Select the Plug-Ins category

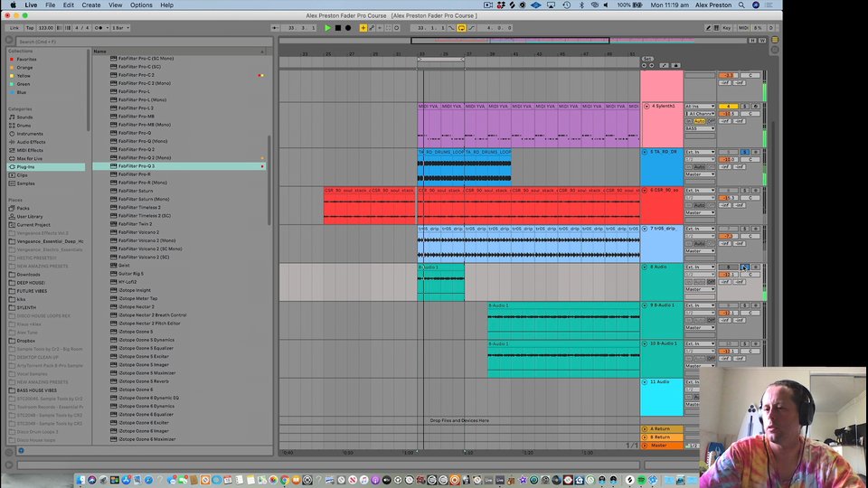pos(25,167)
